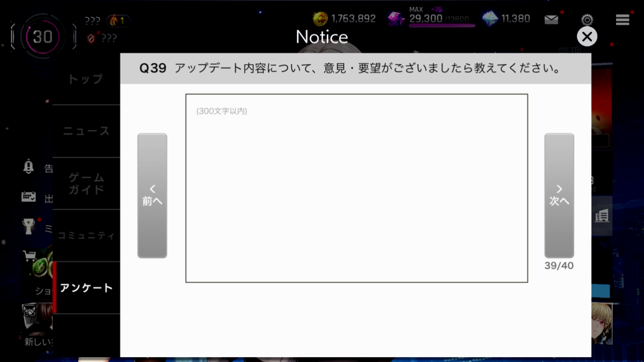Image resolution: width=644 pixels, height=362 pixels.
Task: Click the 29,300 energy value
Action: click(426, 18)
